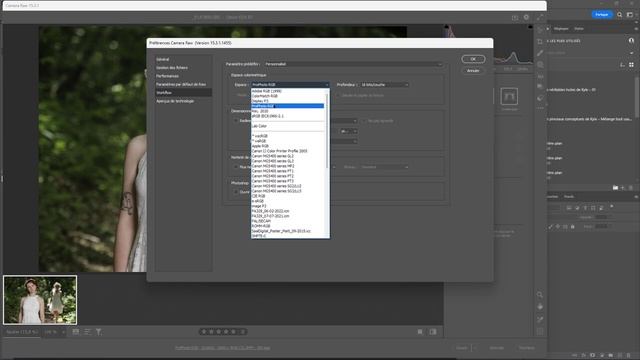Toggle the Redimensionner checkbox

click(x=236, y=121)
